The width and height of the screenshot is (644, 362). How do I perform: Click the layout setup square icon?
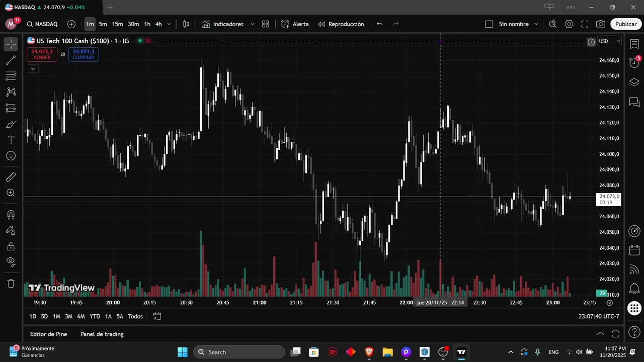(x=489, y=24)
